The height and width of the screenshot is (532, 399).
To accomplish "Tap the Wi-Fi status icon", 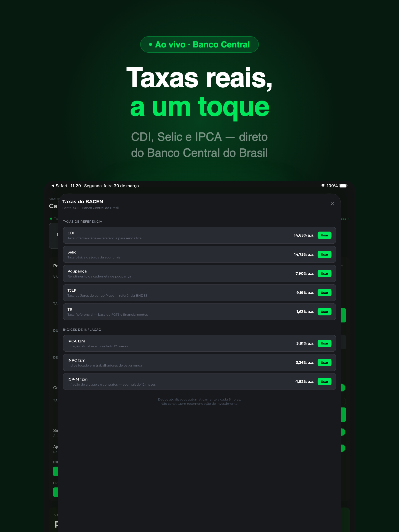I will [323, 186].
